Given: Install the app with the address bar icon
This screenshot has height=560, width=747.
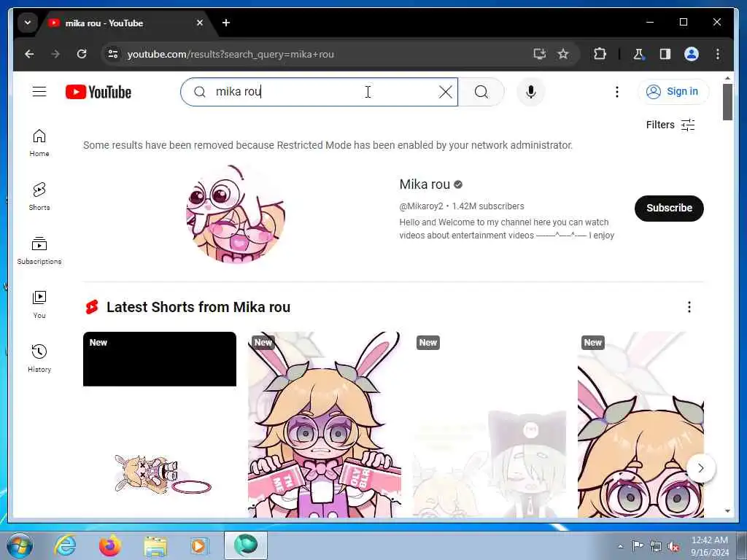Looking at the screenshot, I should tap(539, 54).
